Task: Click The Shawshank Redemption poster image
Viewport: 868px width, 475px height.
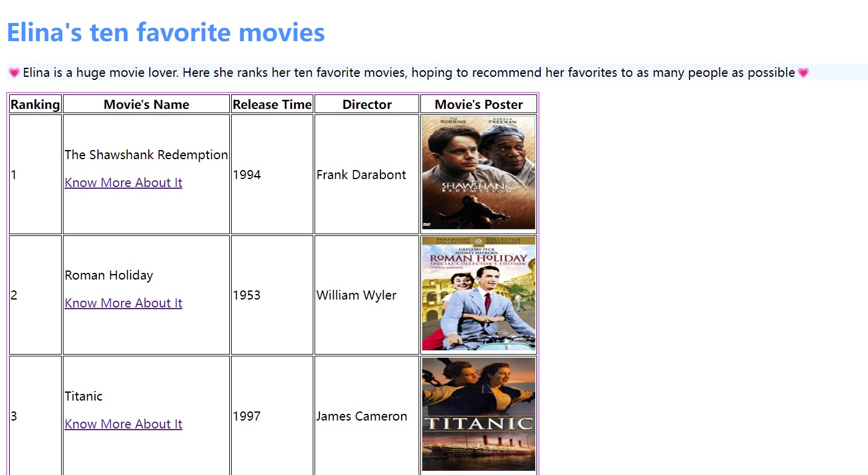Action: [478, 173]
